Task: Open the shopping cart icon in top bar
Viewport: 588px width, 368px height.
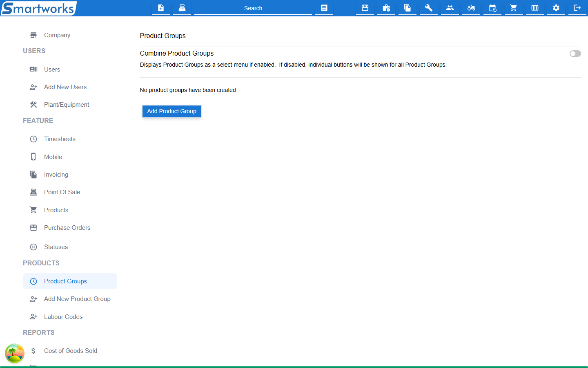Action: click(x=514, y=8)
